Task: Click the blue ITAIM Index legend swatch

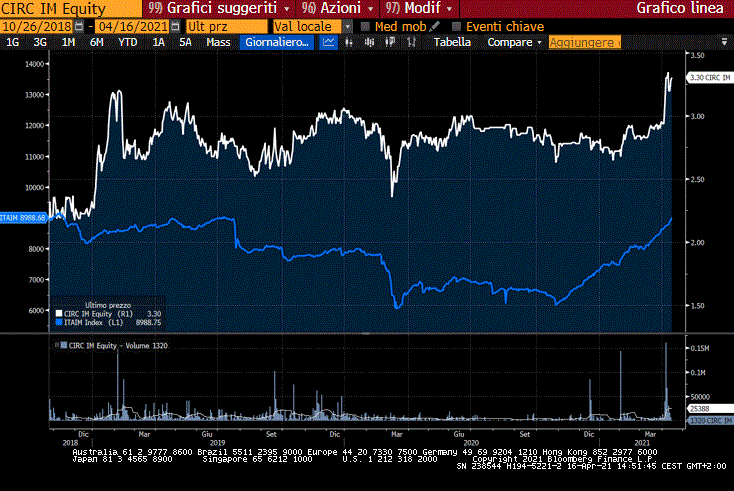Action: point(59,322)
